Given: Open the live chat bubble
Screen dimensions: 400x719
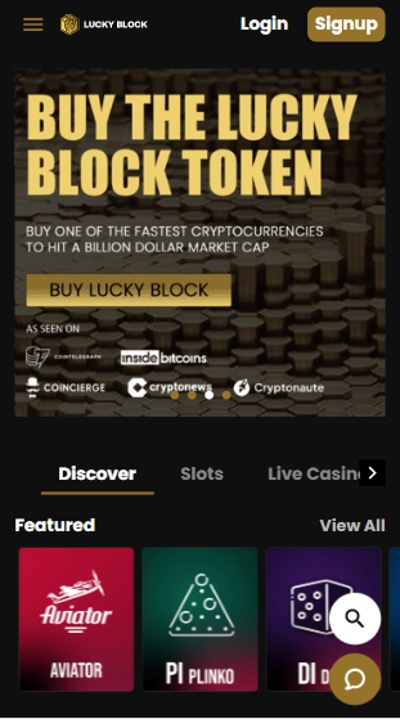Looking at the screenshot, I should point(355,679).
